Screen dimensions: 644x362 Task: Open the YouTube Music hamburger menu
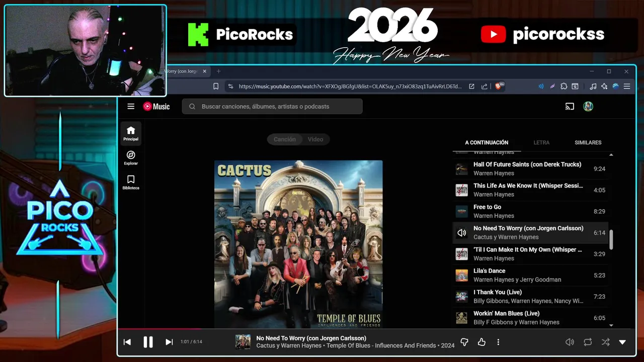[x=131, y=107]
